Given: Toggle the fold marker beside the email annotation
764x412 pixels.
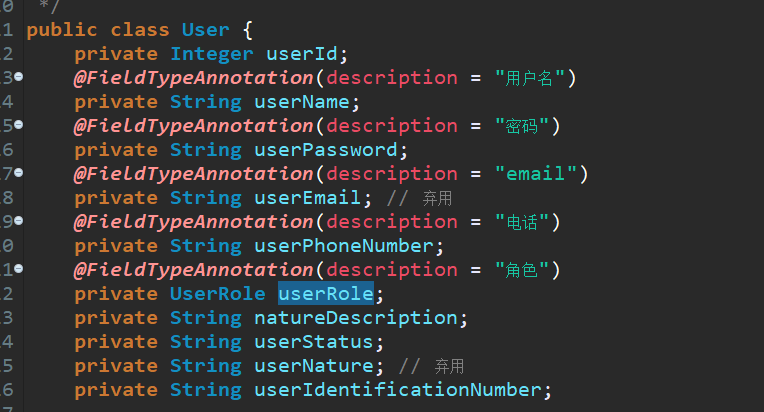Looking at the screenshot, I should tap(19, 172).
